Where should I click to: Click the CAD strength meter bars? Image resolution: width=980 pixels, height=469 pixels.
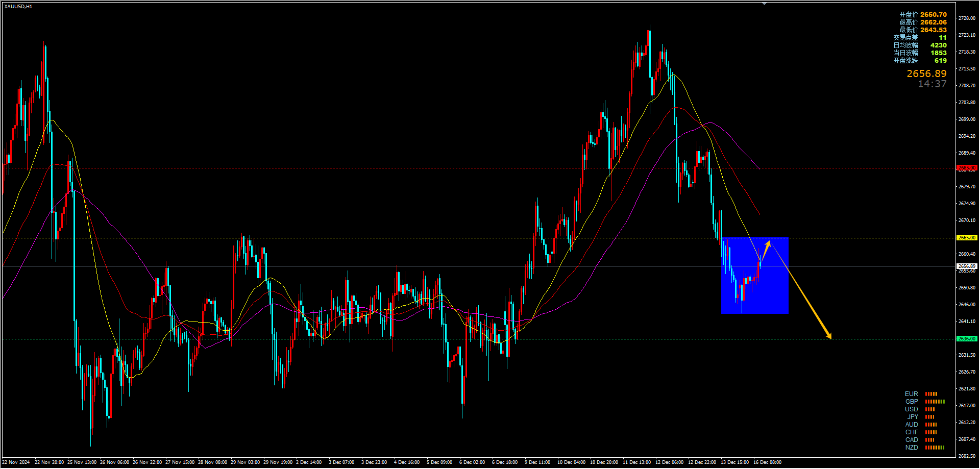(x=929, y=440)
